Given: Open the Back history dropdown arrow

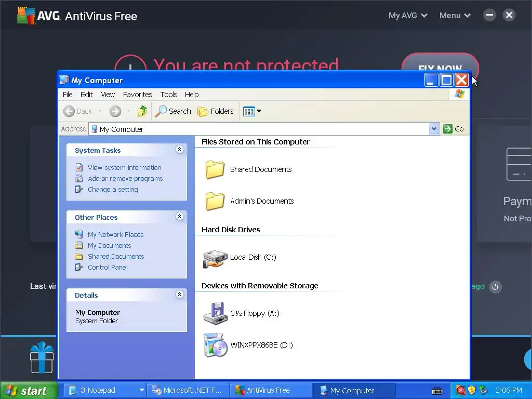Looking at the screenshot, I should (100, 111).
